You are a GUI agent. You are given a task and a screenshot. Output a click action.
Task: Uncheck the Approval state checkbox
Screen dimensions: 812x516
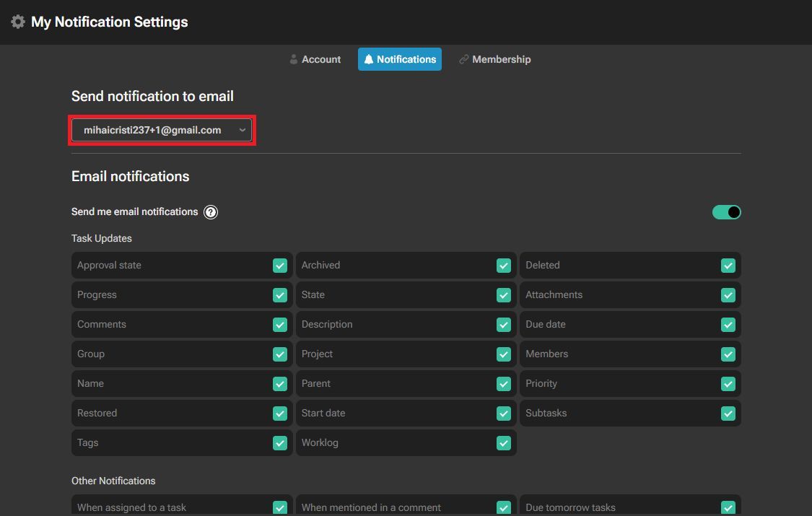(x=280, y=266)
